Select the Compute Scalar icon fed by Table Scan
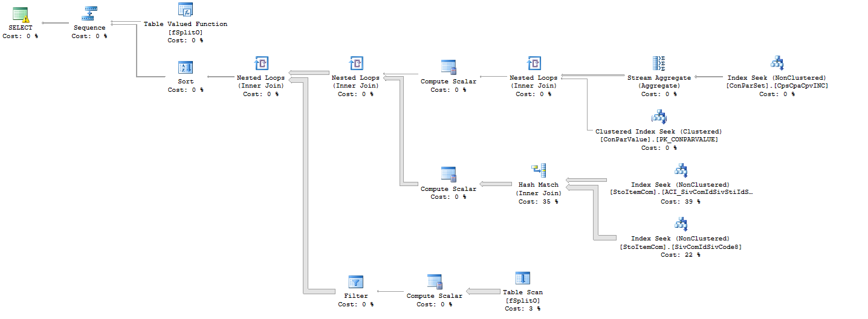The width and height of the screenshot is (868, 319). [x=434, y=282]
